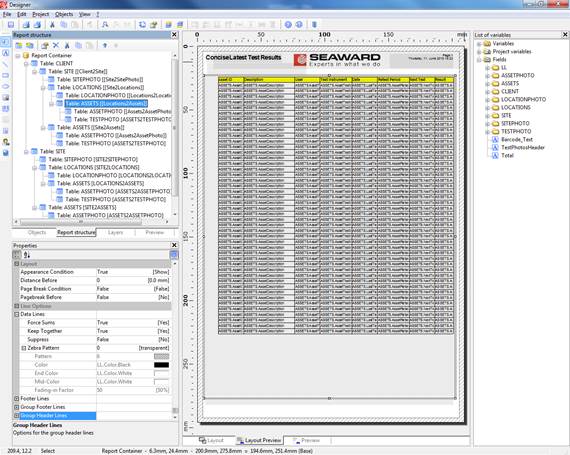This screenshot has width=570, height=455.
Task: Switch to the Layout Preview tab
Action: 259,440
